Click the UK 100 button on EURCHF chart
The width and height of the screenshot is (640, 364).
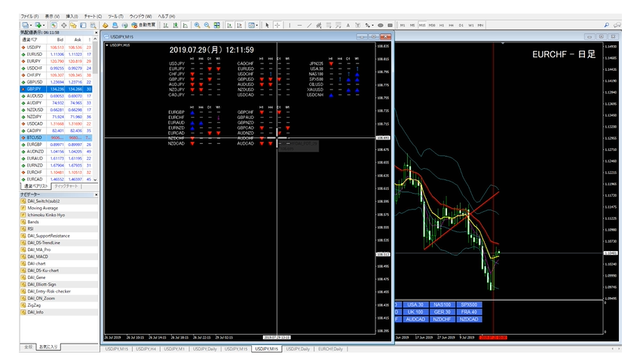coord(415,312)
